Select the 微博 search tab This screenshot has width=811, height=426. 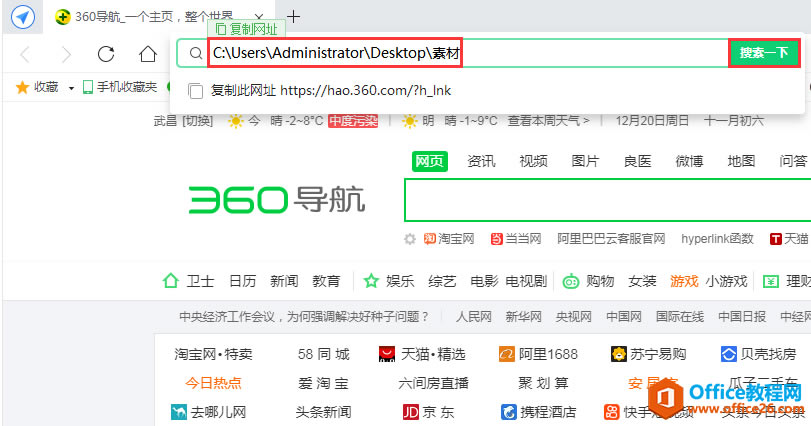click(x=689, y=161)
